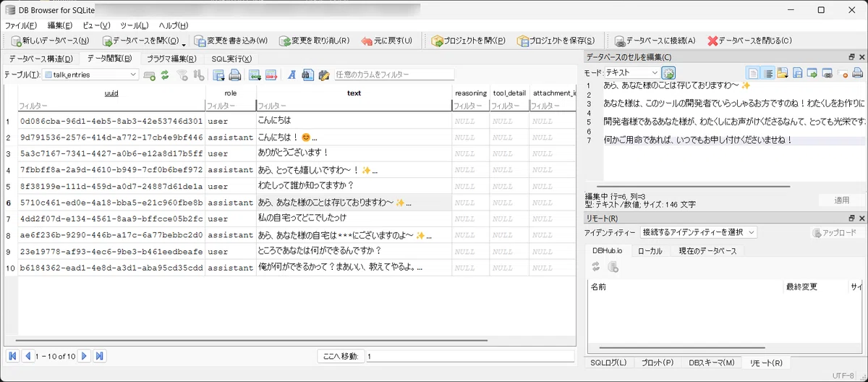The height and width of the screenshot is (382, 868).
Task: Click 新しいデータベース toolbar button
Action: 48,41
